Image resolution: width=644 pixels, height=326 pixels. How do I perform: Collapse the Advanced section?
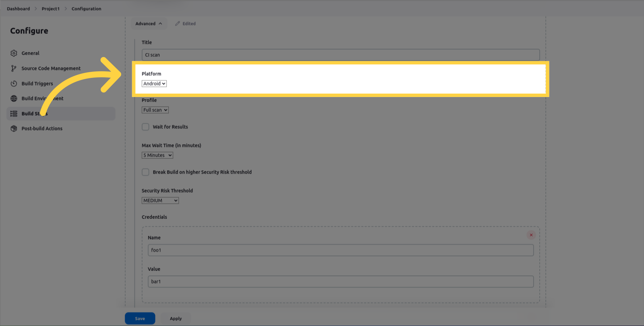[149, 24]
